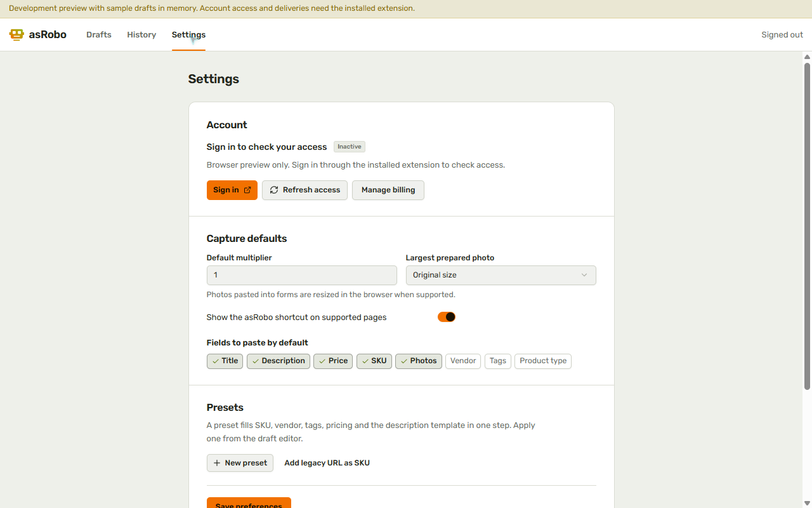Enable the Product type field chip

pyautogui.click(x=543, y=361)
